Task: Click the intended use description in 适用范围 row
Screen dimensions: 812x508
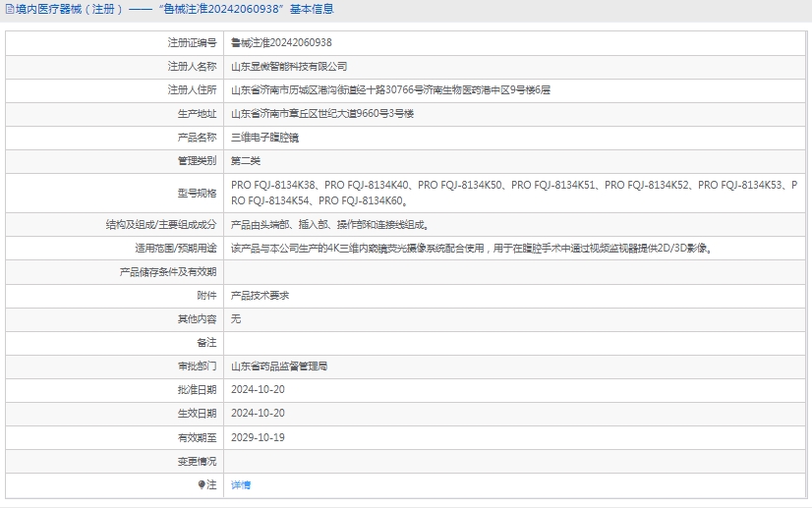Action: tap(471, 248)
